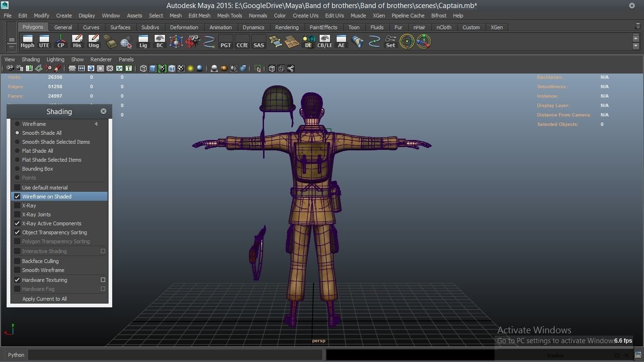Viewport: 644px width, 362px height.
Task: Enable the Smooth Wireframe checkbox
Action: point(17,270)
